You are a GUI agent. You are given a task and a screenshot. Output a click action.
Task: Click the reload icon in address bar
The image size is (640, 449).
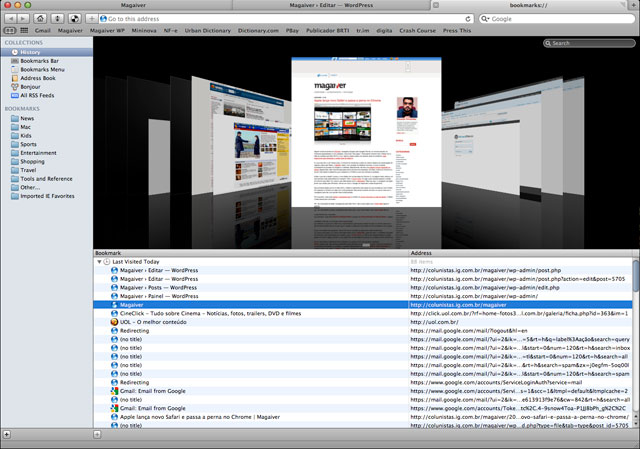pyautogui.click(x=468, y=19)
